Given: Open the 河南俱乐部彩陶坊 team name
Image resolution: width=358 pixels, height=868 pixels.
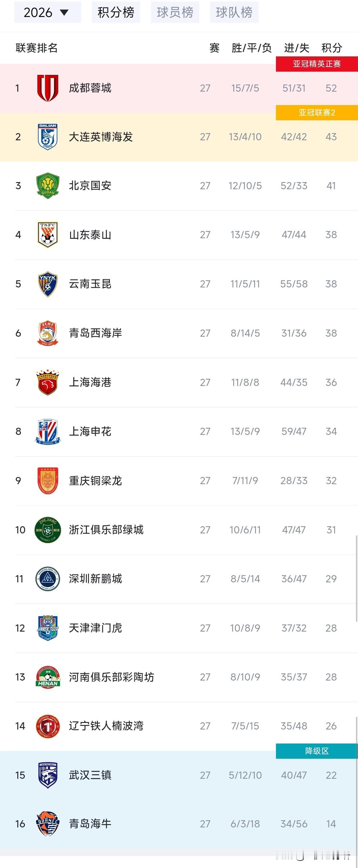Looking at the screenshot, I should tap(112, 677).
